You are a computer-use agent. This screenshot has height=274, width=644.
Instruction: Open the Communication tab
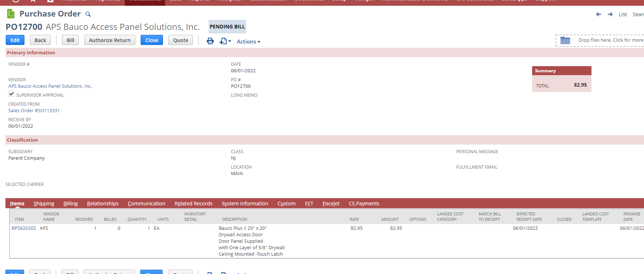(146, 204)
